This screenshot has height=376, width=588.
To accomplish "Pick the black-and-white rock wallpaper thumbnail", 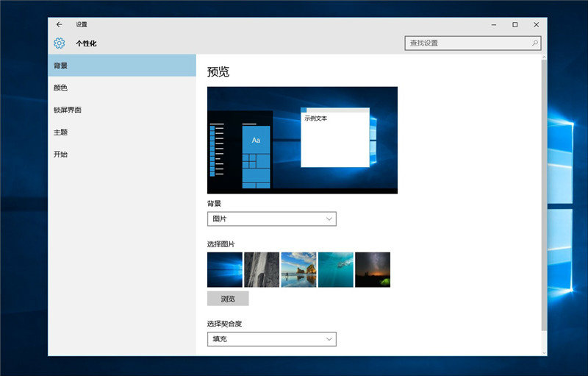I will (x=262, y=269).
